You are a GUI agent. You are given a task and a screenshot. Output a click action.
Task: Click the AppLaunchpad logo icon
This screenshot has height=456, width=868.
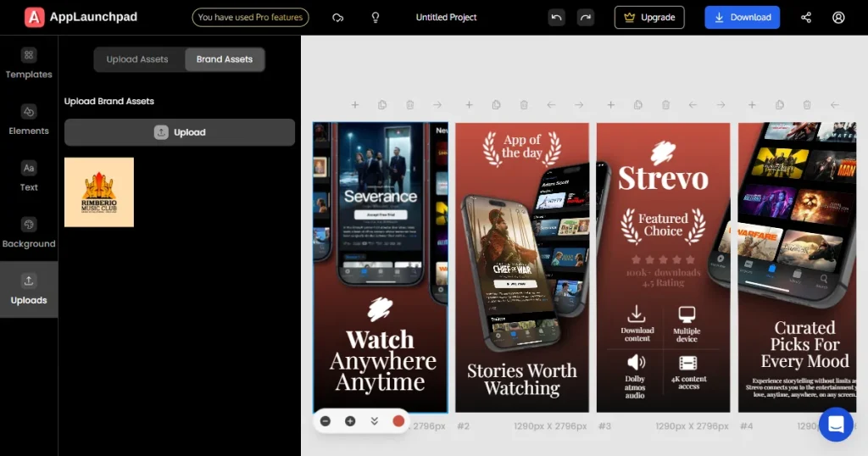(34, 17)
